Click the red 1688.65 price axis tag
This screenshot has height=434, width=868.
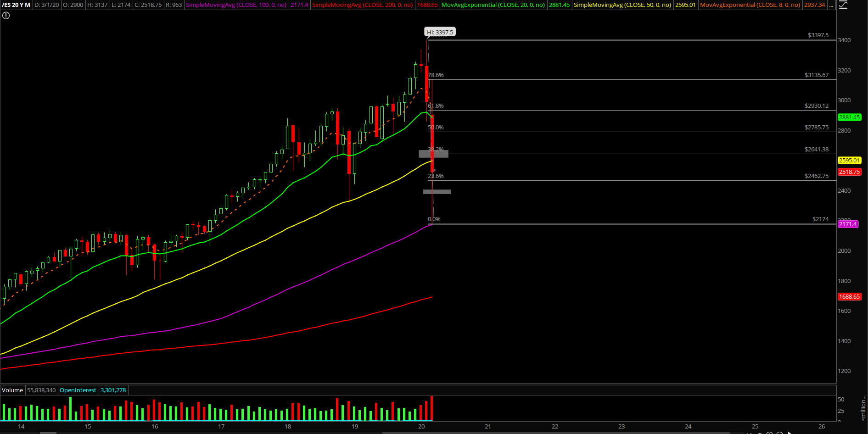849,297
